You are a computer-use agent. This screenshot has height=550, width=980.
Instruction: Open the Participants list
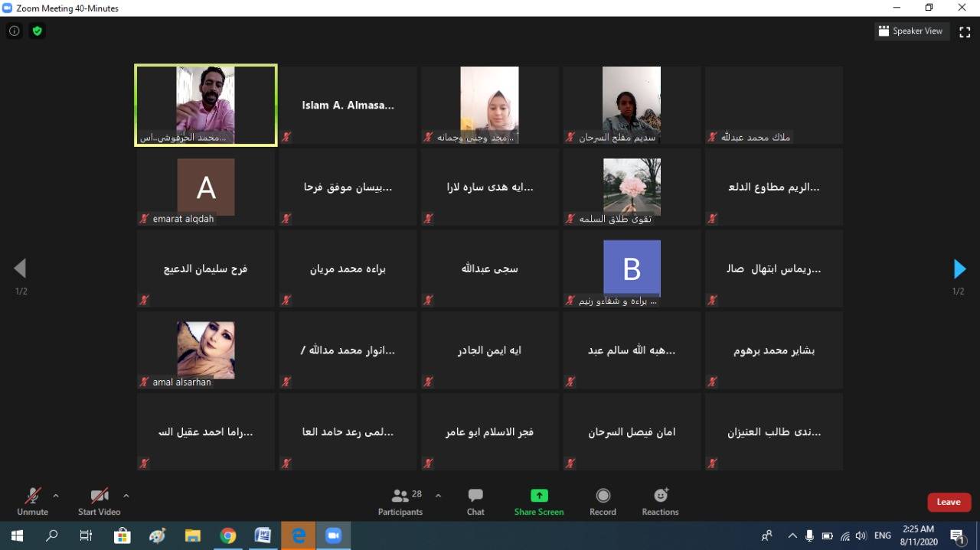pyautogui.click(x=400, y=501)
